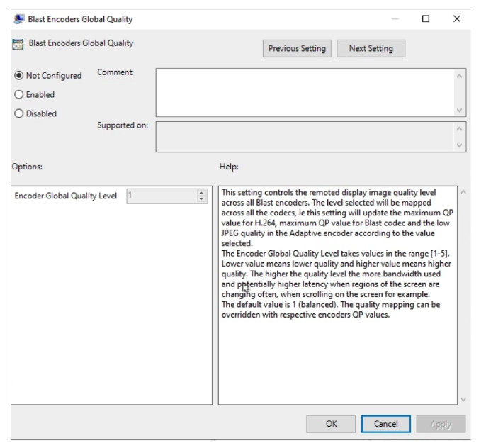Click Help panel scroll up arrow
Viewport: 486px width, 448px height.
tap(463, 192)
